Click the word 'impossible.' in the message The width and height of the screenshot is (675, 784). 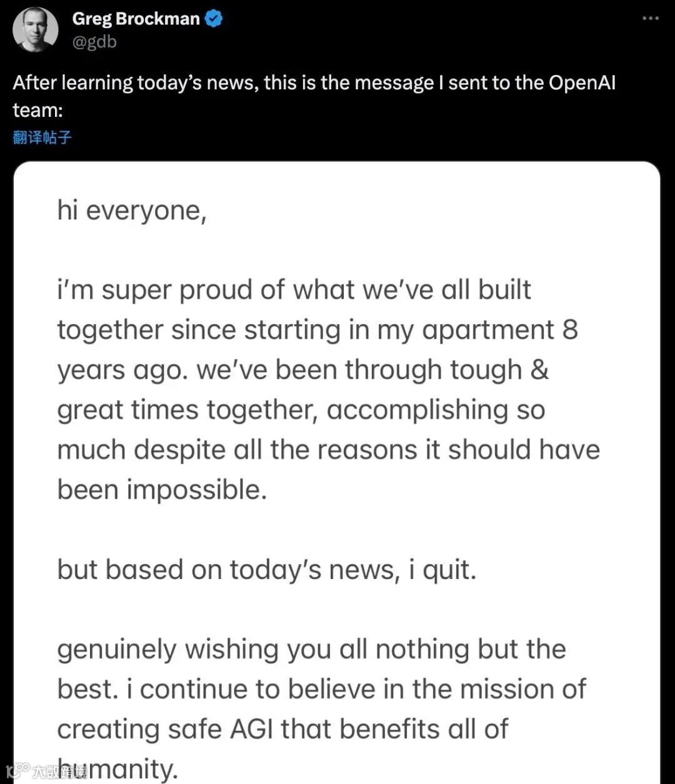pos(197,490)
